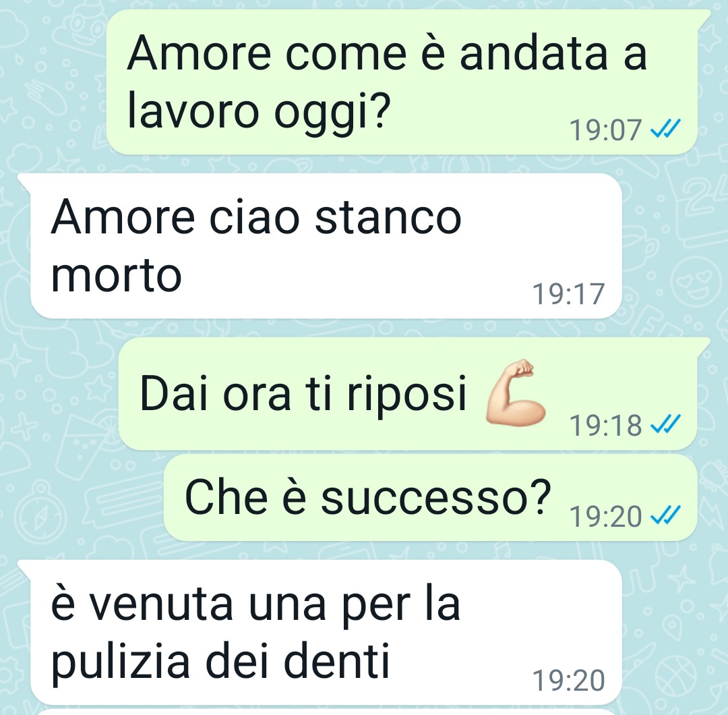Image resolution: width=728 pixels, height=715 pixels.
Task: Click tail of 'Amore ciao stanco morto' bubble
Action: point(24,181)
